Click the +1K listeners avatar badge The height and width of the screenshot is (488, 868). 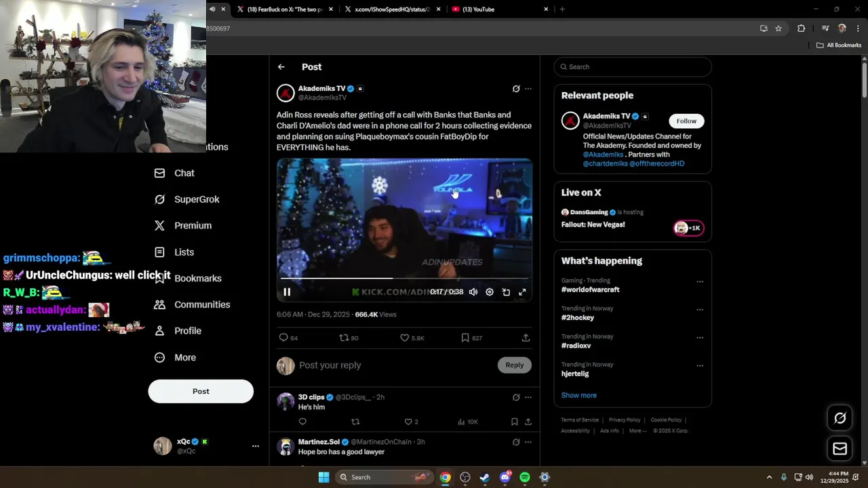point(688,228)
